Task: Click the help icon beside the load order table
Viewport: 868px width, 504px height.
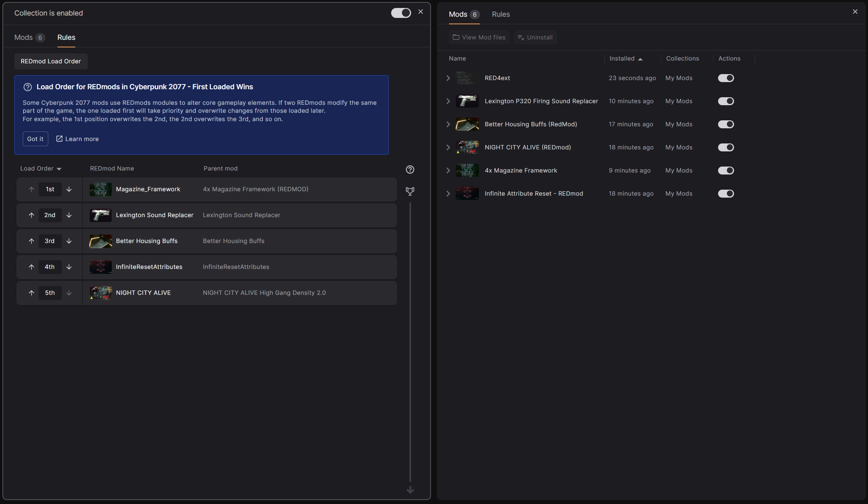Action: click(410, 170)
